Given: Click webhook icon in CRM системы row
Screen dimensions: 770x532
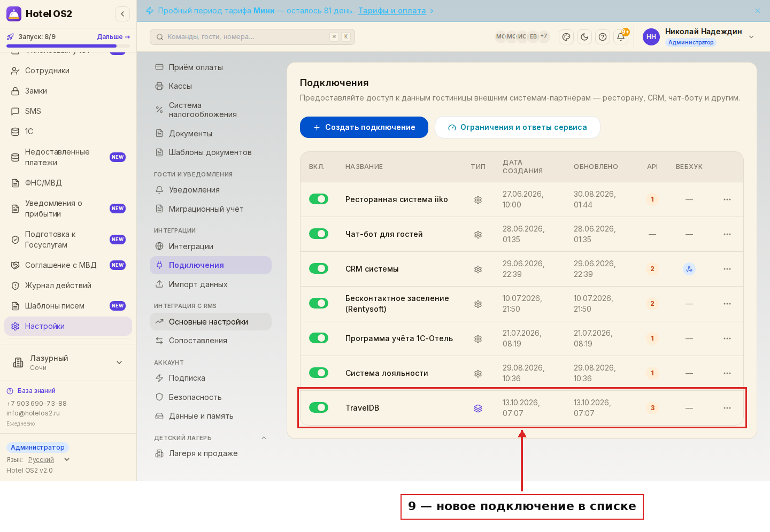Looking at the screenshot, I should [x=689, y=269].
